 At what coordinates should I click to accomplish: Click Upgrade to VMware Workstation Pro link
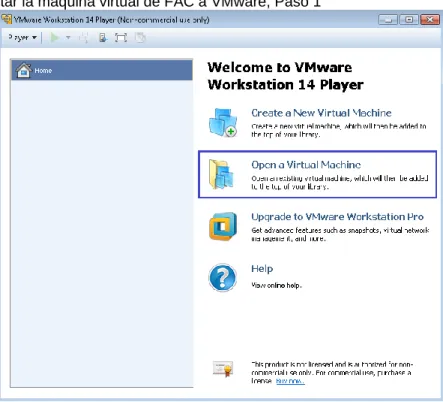click(x=337, y=217)
